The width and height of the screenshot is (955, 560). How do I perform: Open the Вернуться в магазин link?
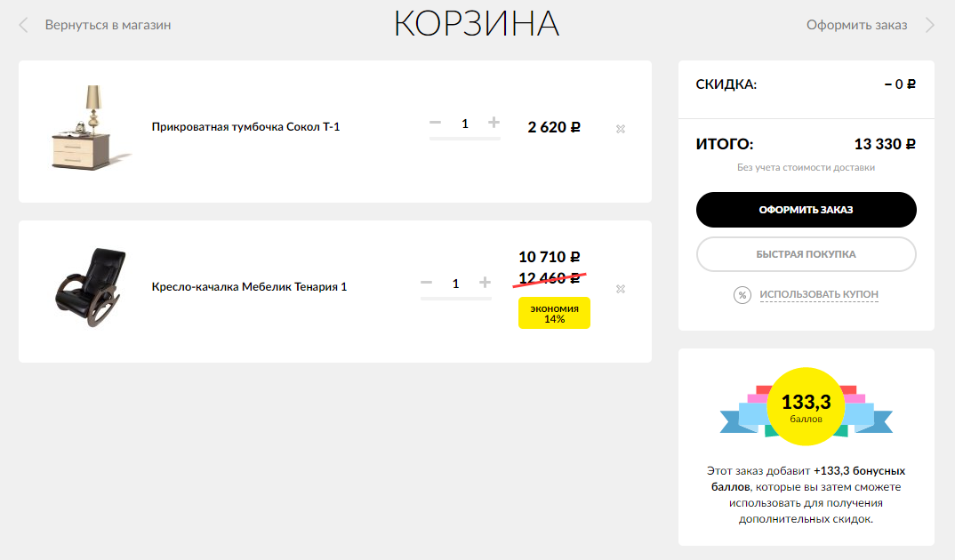108,25
